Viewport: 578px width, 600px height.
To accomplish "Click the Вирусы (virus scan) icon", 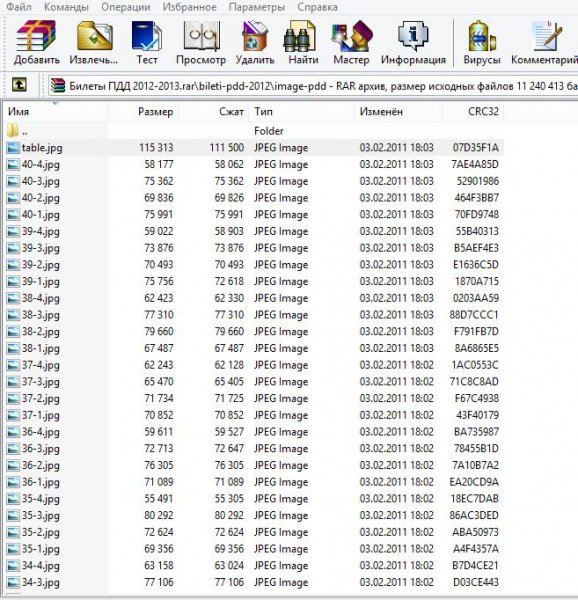I will pyautogui.click(x=482, y=42).
